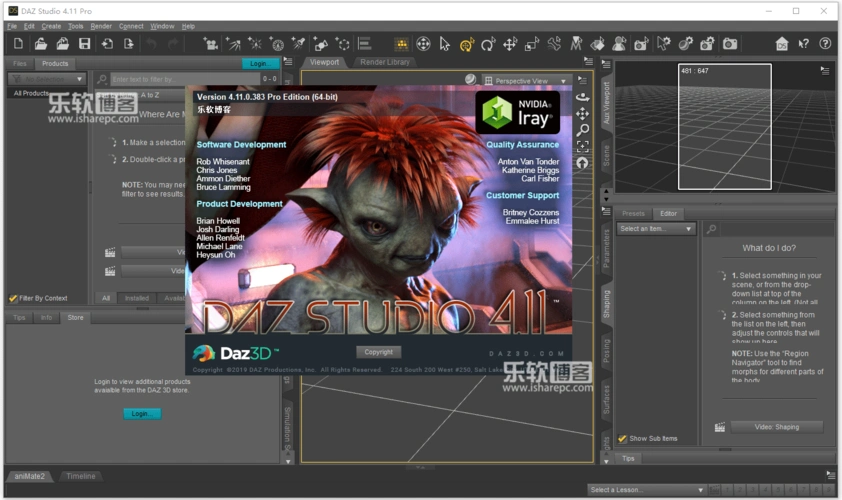This screenshot has width=842, height=500.
Task: Create a new point light
Action: point(255,44)
